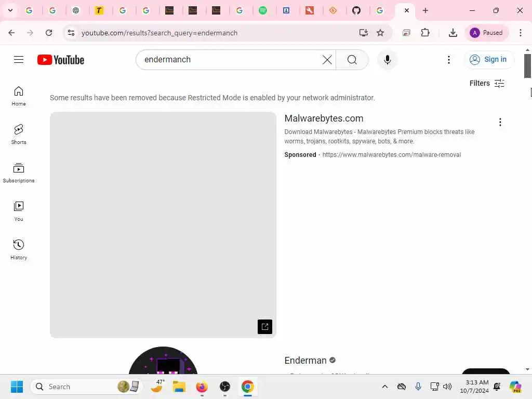Select the browser address bar URL

click(159, 33)
